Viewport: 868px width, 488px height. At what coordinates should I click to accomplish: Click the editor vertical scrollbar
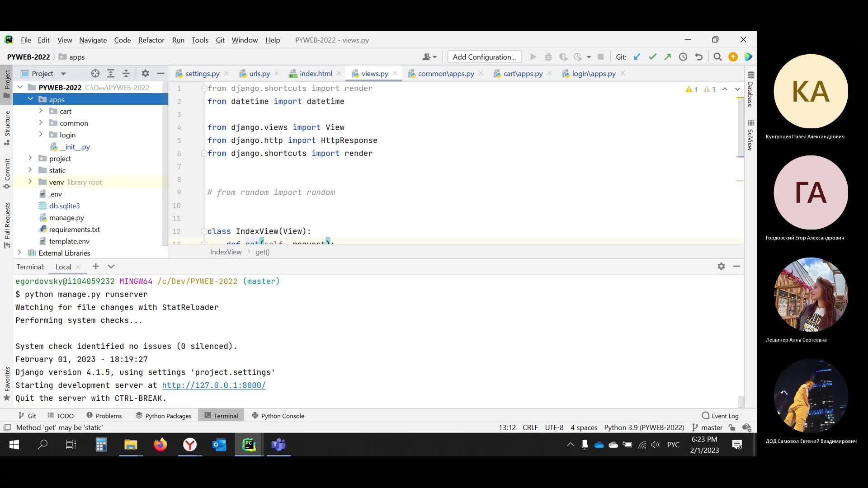pos(740,127)
